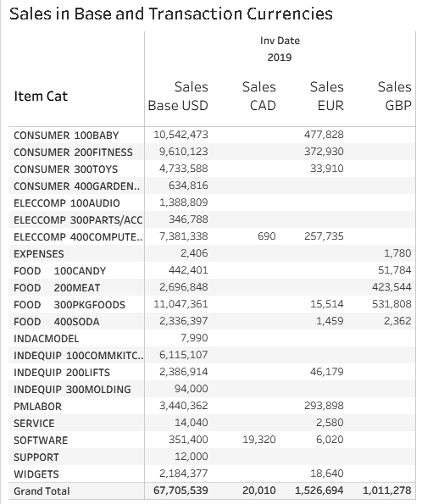422x504 pixels.
Task: Select the 19,320 CAD sales cell
Action: (259, 440)
